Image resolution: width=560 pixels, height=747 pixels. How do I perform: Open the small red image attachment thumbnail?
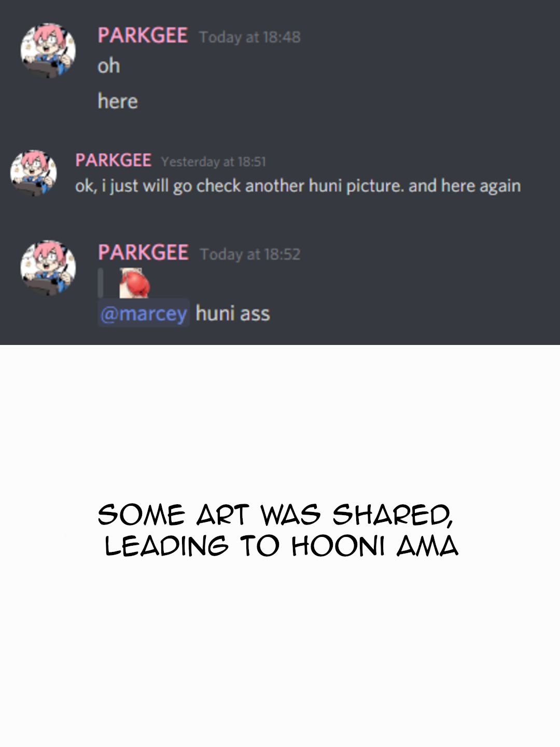coord(134,283)
